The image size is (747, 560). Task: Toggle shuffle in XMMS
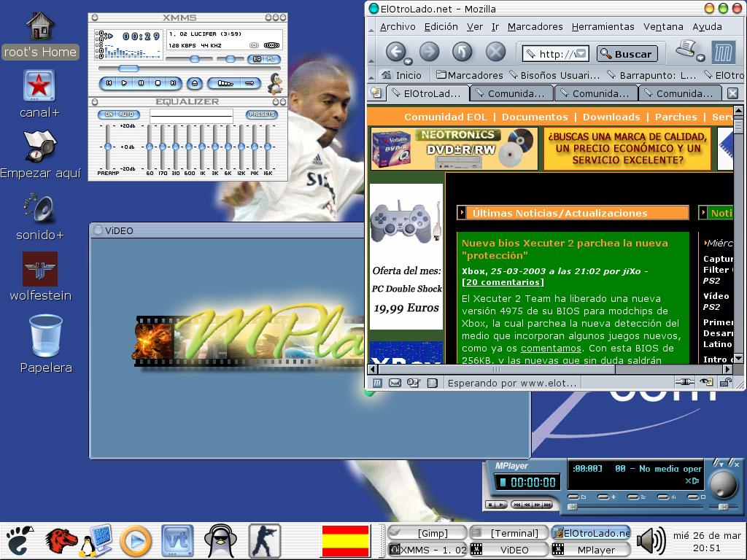(225, 83)
